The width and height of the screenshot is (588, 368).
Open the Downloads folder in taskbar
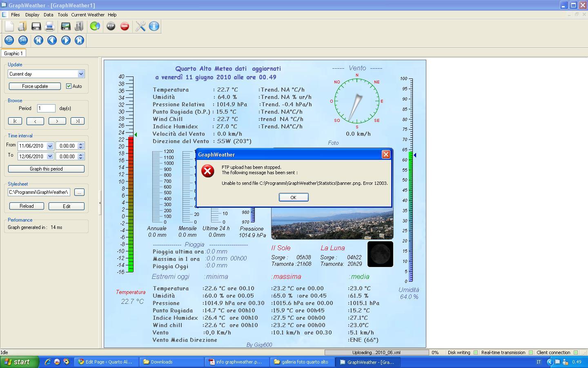[171, 362]
